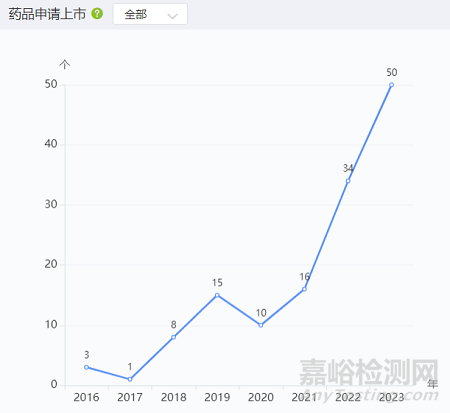This screenshot has height=413, width=450.
Task: Select the 2020 data point with value 10
Action: [x=261, y=325]
